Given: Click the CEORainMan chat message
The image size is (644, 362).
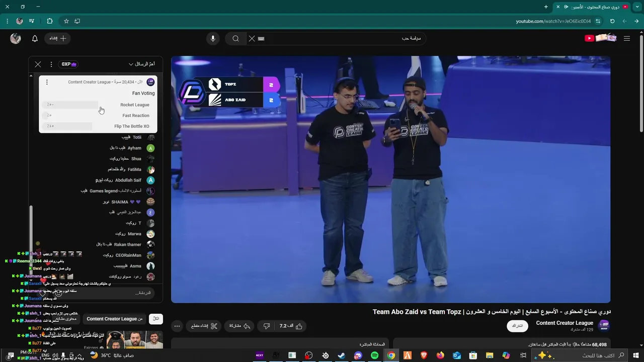Looking at the screenshot, I should tap(129, 255).
